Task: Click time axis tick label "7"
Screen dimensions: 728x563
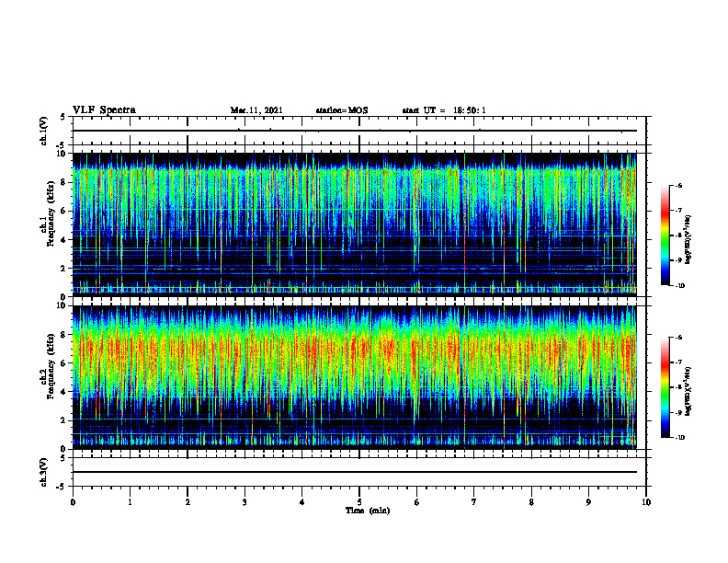Action: (x=474, y=502)
